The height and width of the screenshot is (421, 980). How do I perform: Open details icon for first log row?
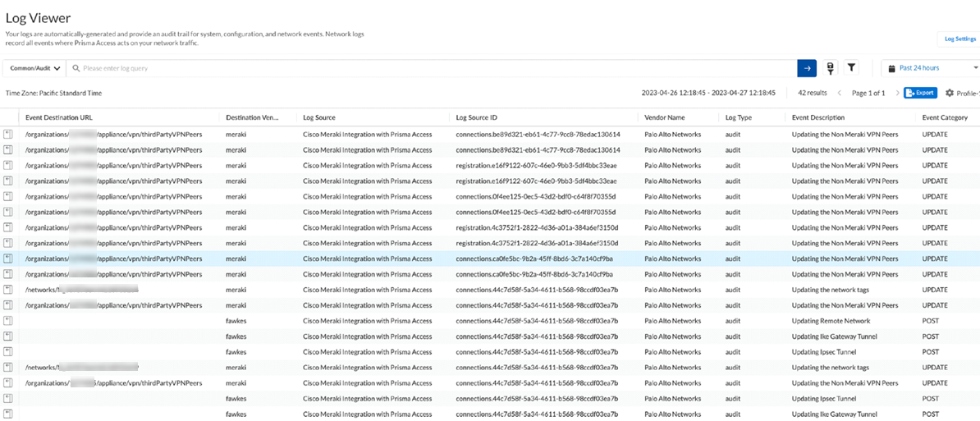[x=8, y=134]
